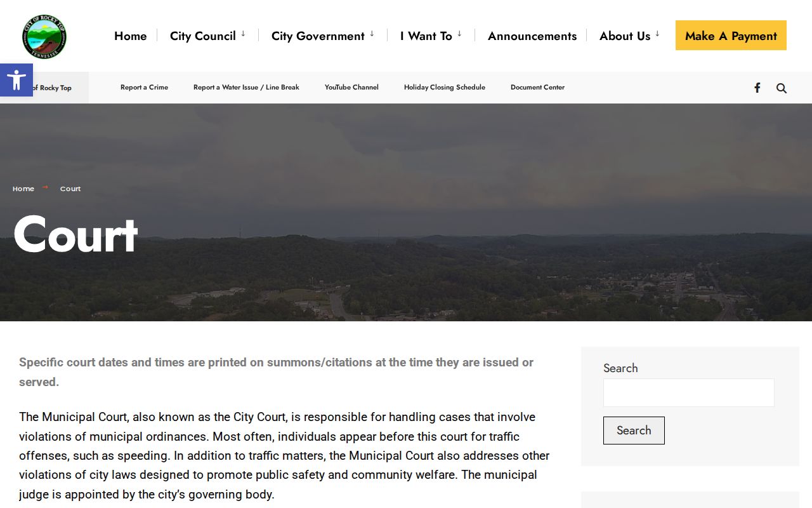Expand the About Us dropdown arrow

click(657, 34)
